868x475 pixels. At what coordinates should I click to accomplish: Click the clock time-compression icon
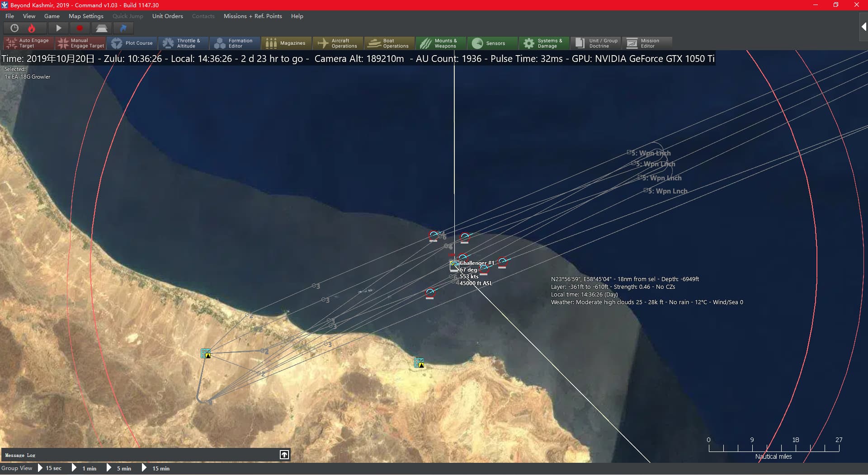click(14, 28)
